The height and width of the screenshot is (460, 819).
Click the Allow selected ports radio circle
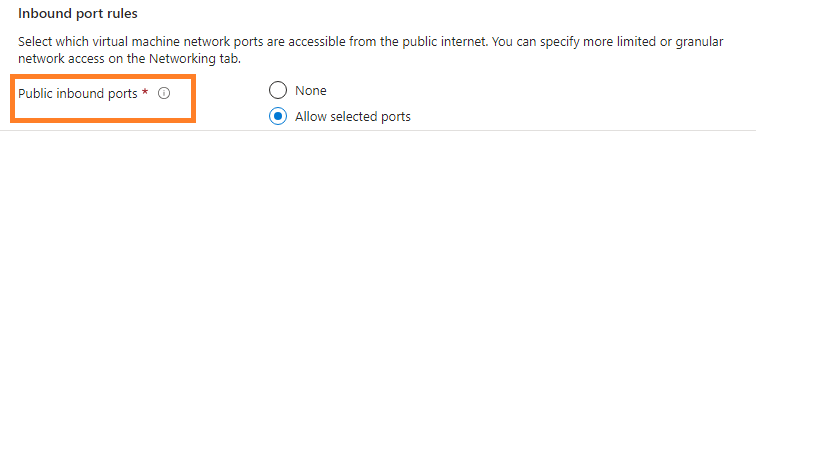[x=278, y=116]
